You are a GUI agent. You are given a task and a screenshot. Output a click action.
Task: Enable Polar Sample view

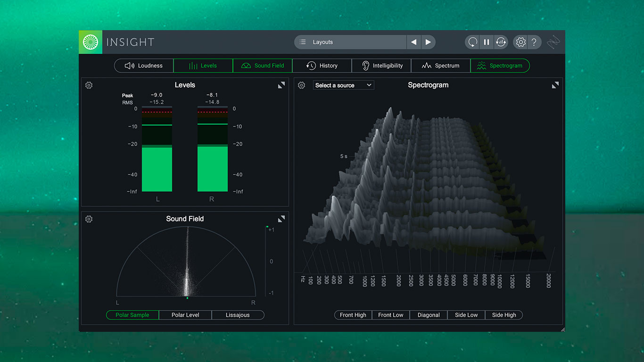click(132, 315)
